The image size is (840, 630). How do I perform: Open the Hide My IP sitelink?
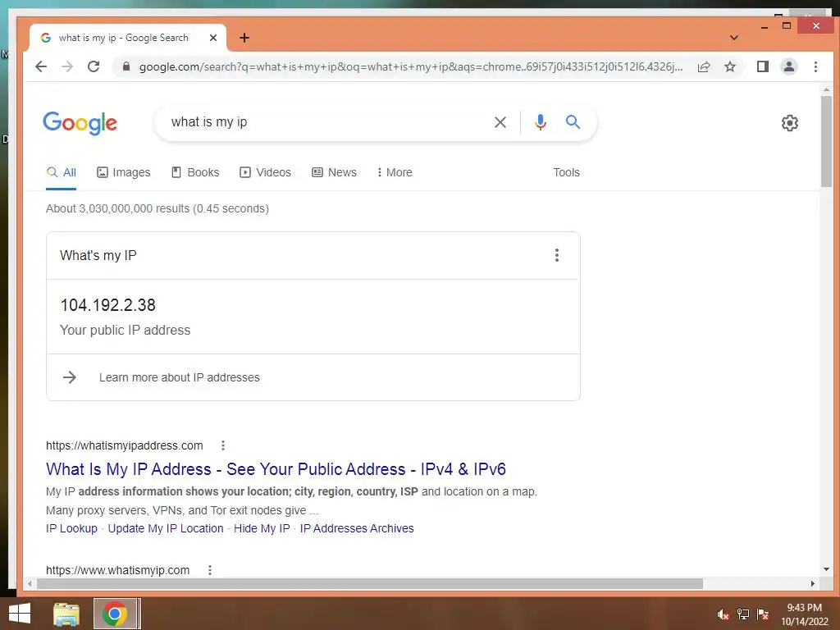pos(262,528)
